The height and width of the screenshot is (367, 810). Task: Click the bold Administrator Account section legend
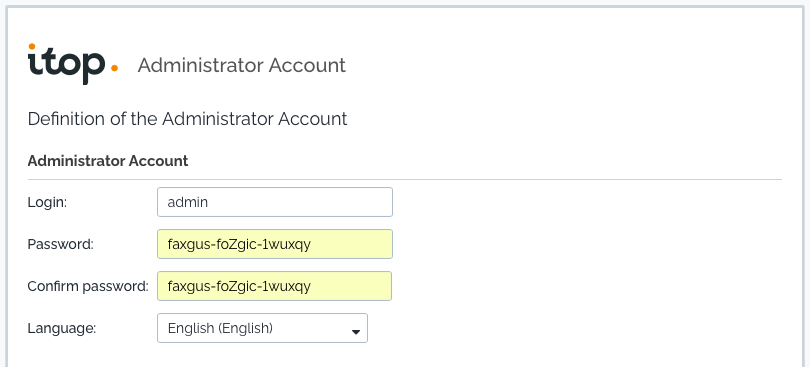108,161
